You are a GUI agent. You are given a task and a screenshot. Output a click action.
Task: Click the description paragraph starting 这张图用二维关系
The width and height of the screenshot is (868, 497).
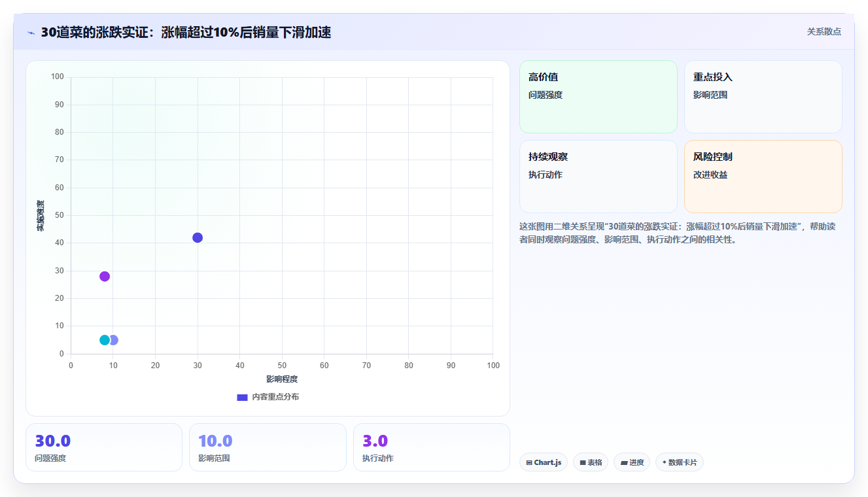click(x=678, y=233)
